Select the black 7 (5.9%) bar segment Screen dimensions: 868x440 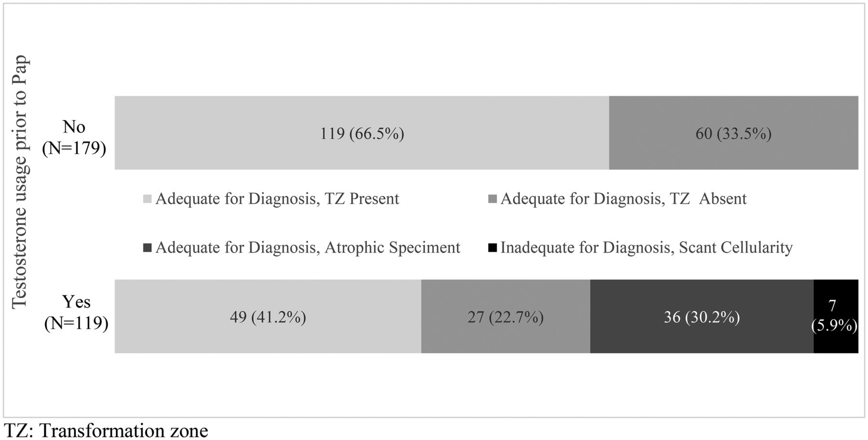coord(836,316)
